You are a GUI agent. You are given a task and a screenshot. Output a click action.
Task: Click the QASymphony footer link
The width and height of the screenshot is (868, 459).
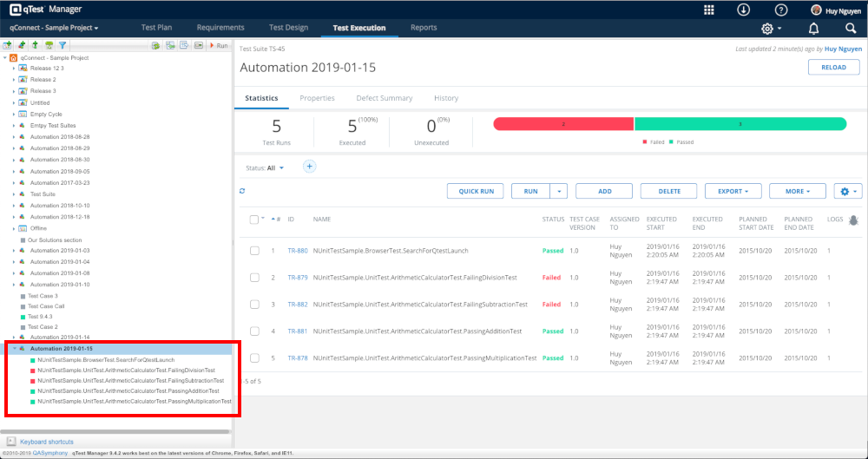tap(49, 453)
